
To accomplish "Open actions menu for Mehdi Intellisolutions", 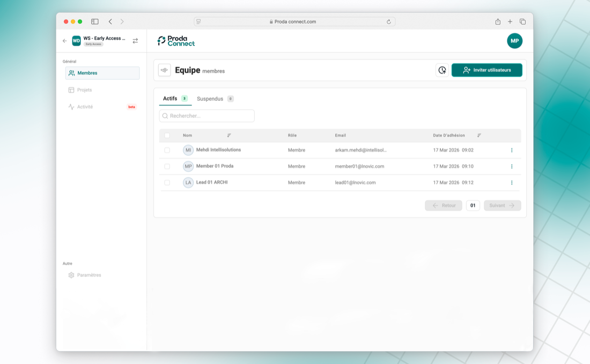I will click(512, 150).
